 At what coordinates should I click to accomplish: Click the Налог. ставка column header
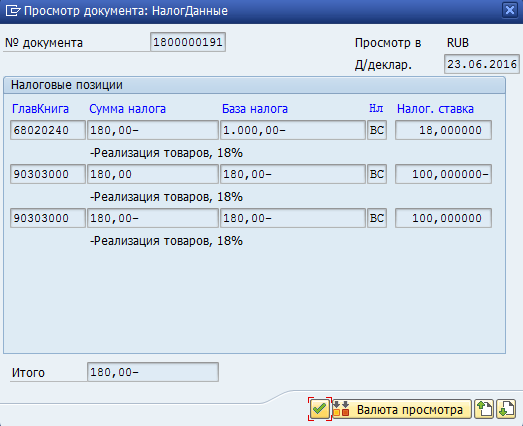pyautogui.click(x=435, y=109)
